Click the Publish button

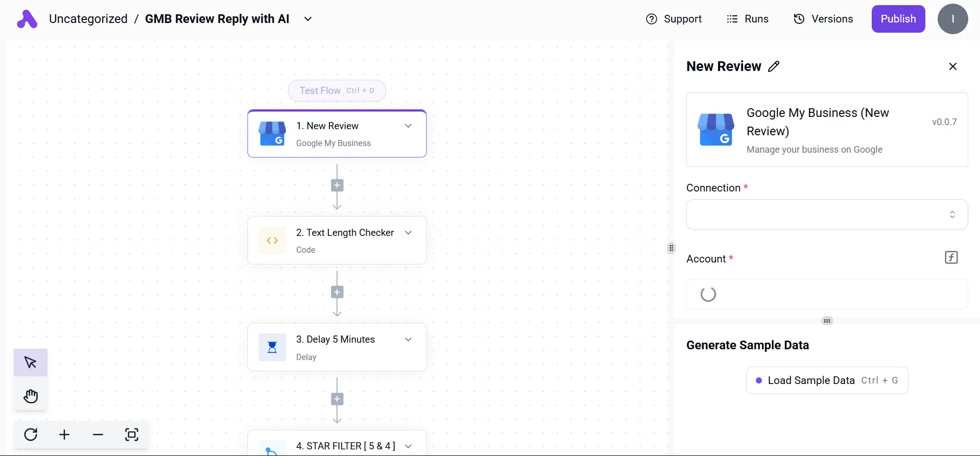click(898, 19)
